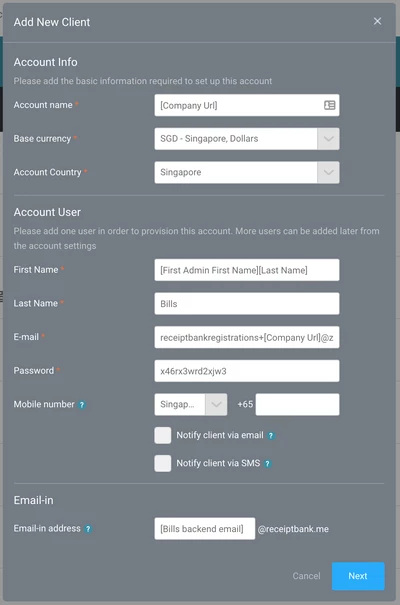
Task: Open help icon next to Email-in address
Action: pos(88,529)
